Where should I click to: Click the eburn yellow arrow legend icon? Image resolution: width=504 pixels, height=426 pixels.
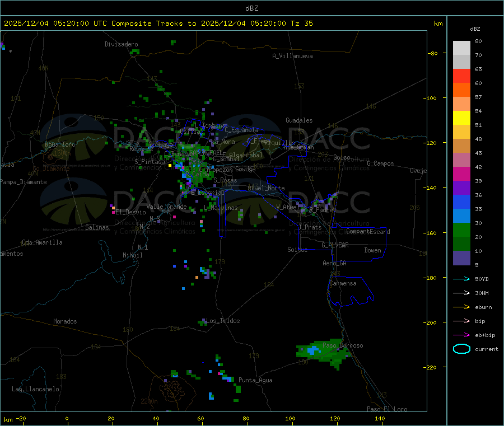click(x=461, y=307)
